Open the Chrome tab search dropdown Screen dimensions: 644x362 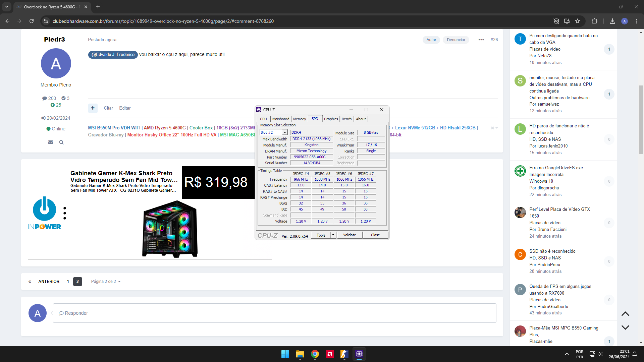pos(6,7)
